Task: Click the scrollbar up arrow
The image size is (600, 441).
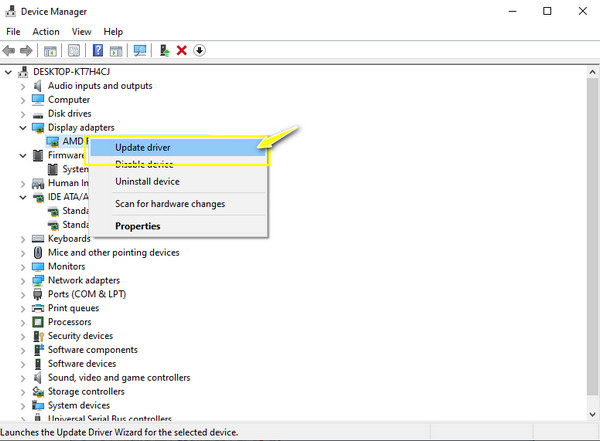Action: [x=593, y=72]
